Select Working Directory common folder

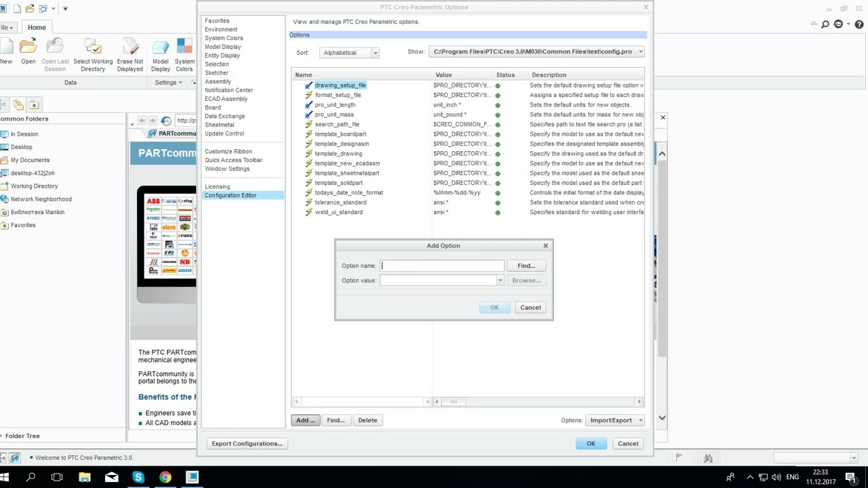point(34,186)
